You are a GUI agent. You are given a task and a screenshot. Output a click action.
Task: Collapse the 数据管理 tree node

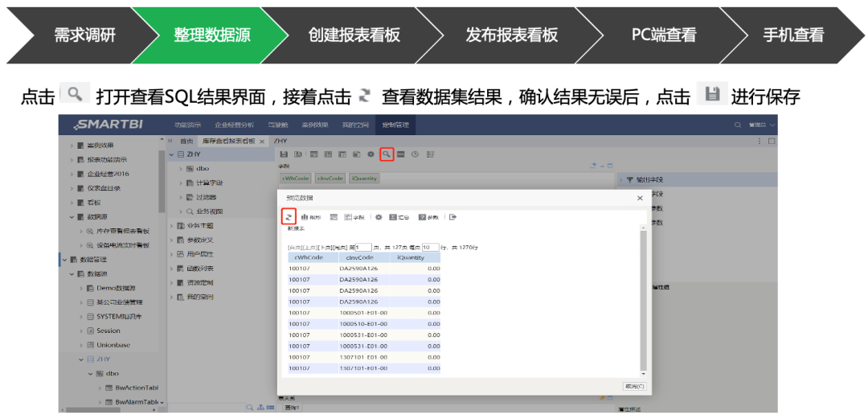tap(65, 259)
